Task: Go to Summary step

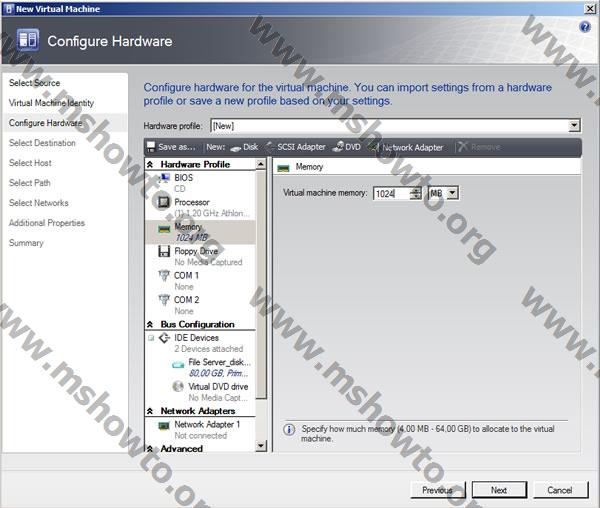Action: (x=26, y=243)
